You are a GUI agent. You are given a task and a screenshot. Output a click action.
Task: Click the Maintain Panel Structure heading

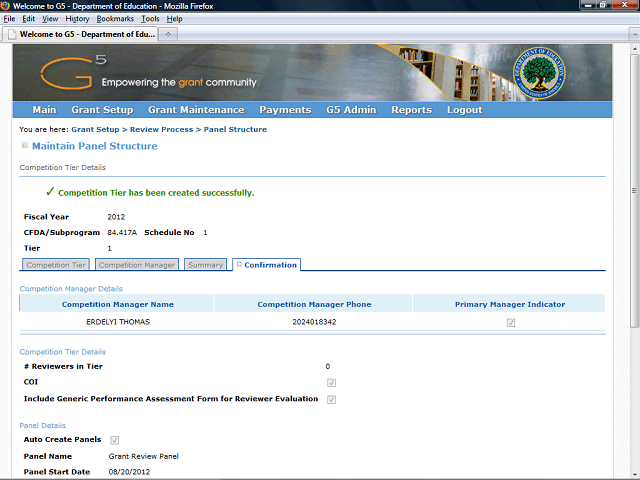95,146
